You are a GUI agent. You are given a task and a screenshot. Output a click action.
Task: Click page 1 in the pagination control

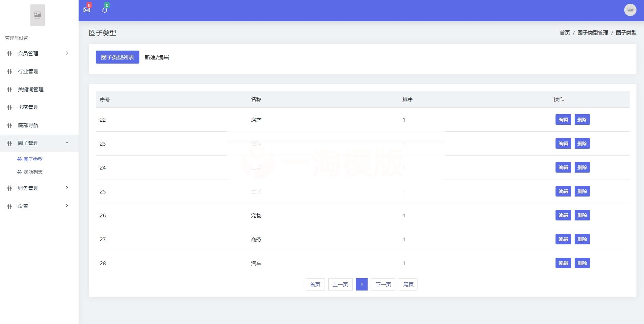tap(361, 284)
